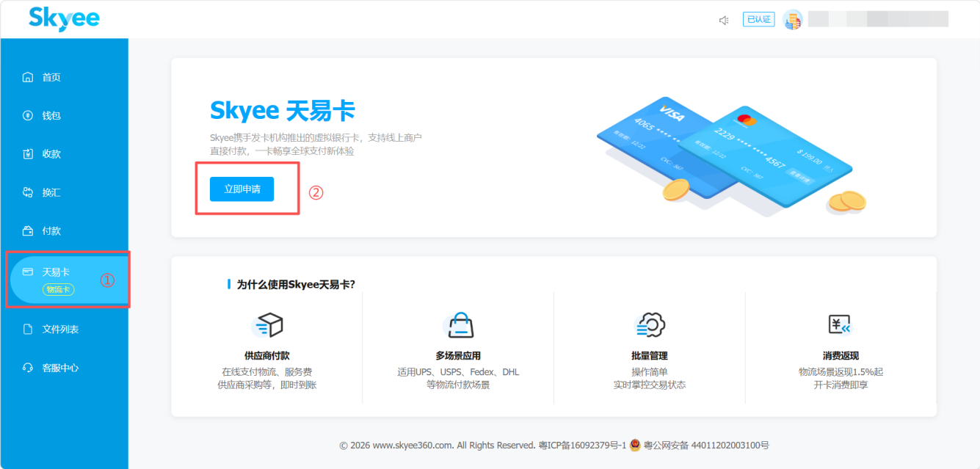
Task: Click the 消费返现 title
Action: pos(841,356)
